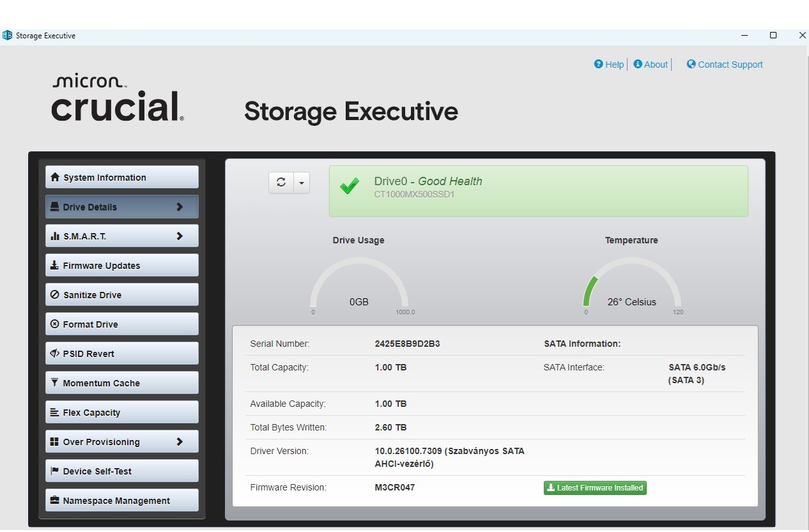Click the funnel icon on Momentum Cache
The image size is (809, 532).
[55, 383]
